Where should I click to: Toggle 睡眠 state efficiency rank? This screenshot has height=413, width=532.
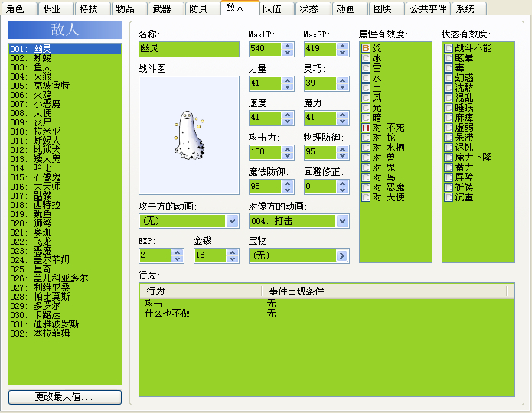tap(449, 108)
